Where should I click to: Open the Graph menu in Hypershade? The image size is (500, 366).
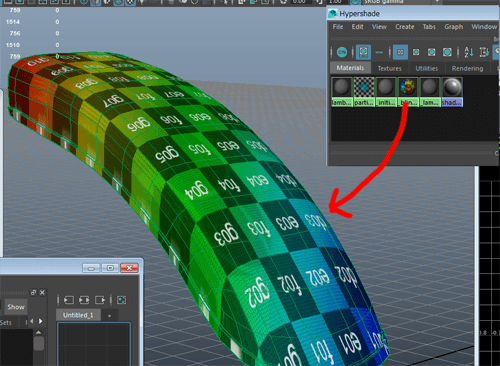pos(453,27)
